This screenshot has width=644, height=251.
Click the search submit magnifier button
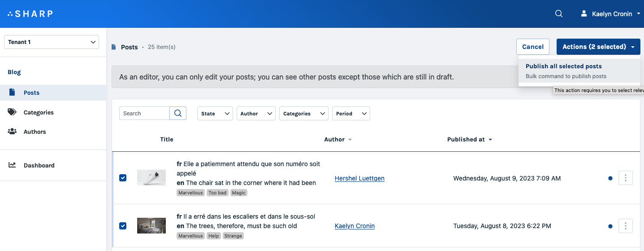[x=178, y=113]
